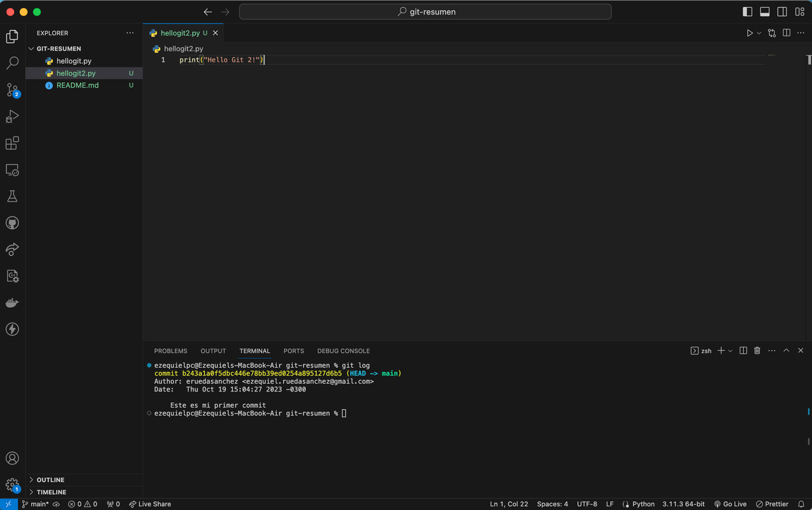Open Remote Explorer view
This screenshot has height=510, width=812.
coord(12,170)
